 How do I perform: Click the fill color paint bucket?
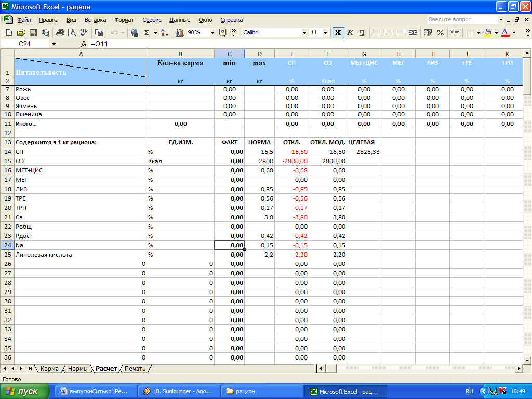[x=487, y=32]
